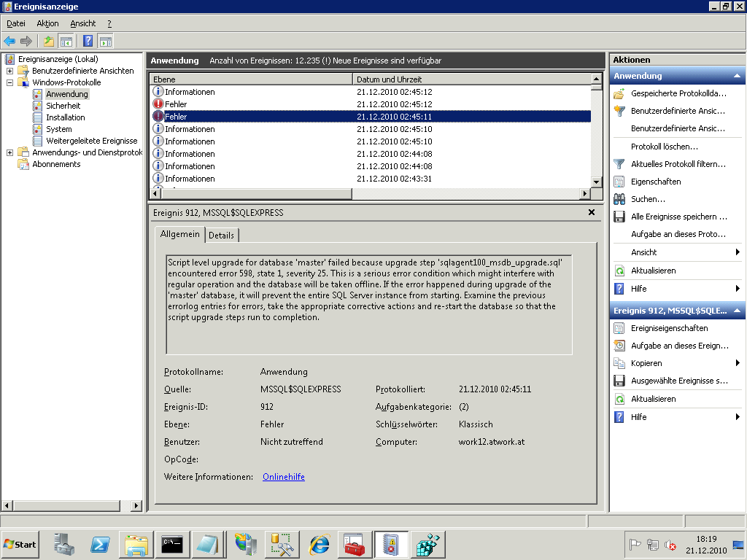Toggle the console tree pane toolbar button
This screenshot has height=560, width=747.
[x=66, y=41]
